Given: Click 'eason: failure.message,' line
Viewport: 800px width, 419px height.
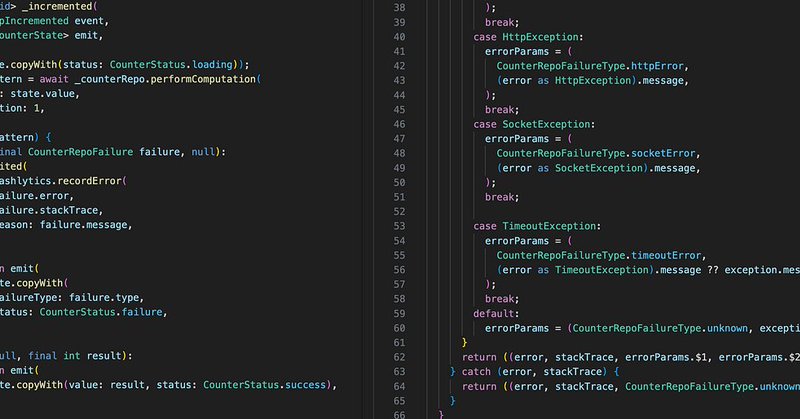Looking at the screenshot, I should tap(66, 225).
